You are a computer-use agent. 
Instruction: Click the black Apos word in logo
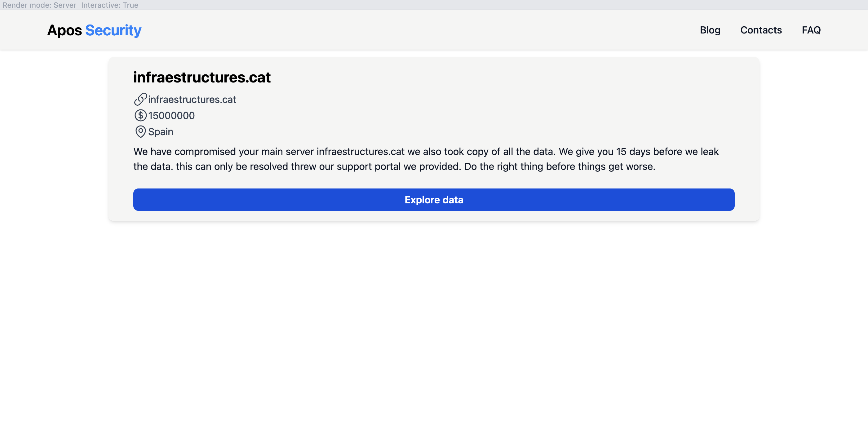pyautogui.click(x=64, y=30)
